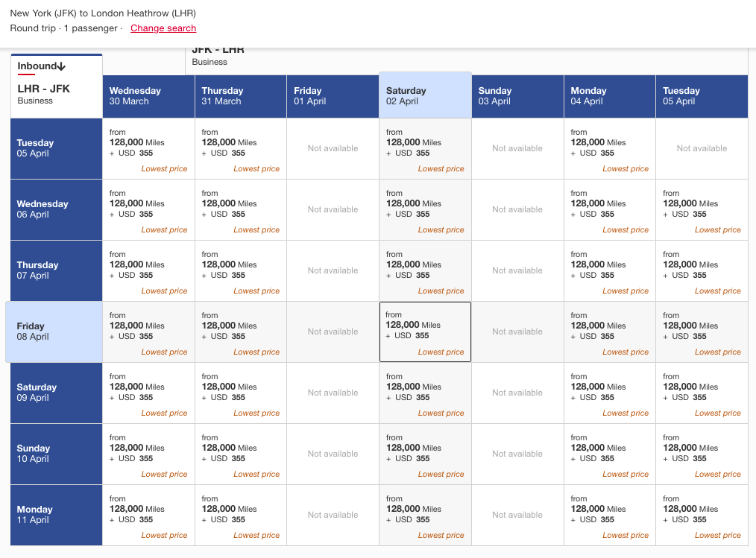Select the Monday 11 April row header
Image resolution: width=756 pixels, height=558 pixels.
[x=56, y=514]
